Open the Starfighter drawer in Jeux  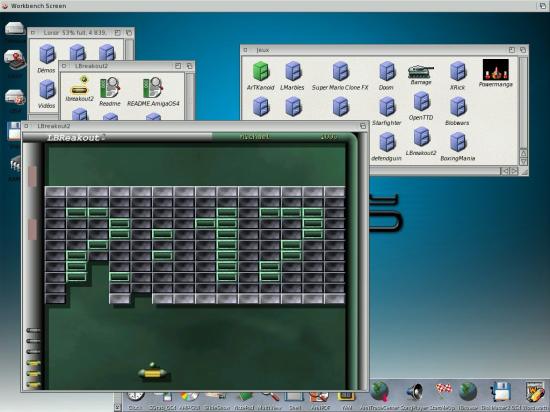pos(387,107)
